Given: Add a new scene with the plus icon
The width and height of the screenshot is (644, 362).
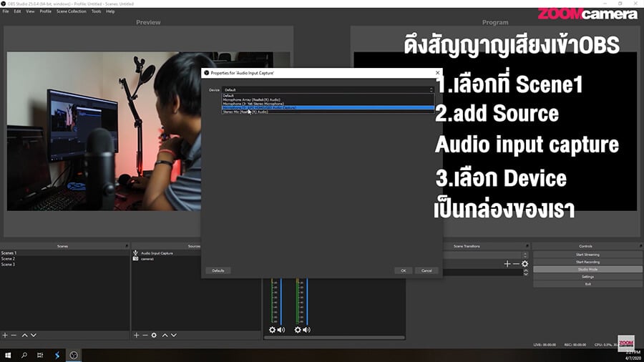Looking at the screenshot, I should (x=5, y=336).
